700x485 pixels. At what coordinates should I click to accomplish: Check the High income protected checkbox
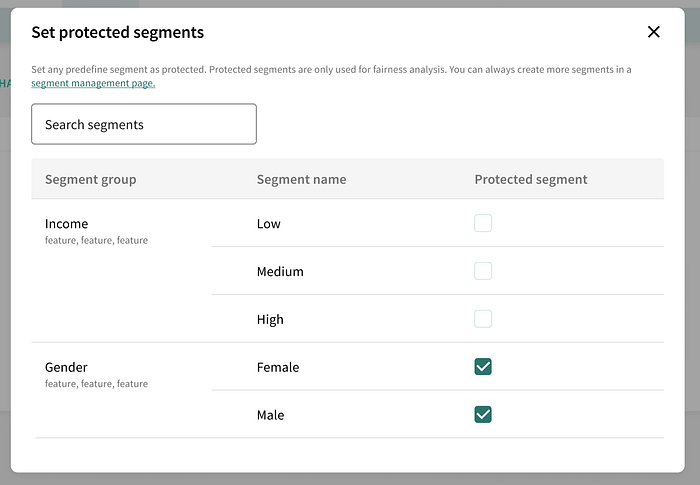click(483, 319)
